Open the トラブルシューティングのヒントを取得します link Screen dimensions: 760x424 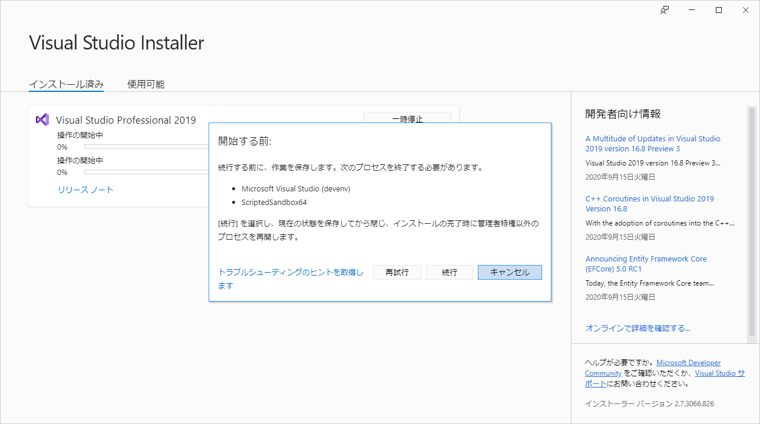coord(291,279)
